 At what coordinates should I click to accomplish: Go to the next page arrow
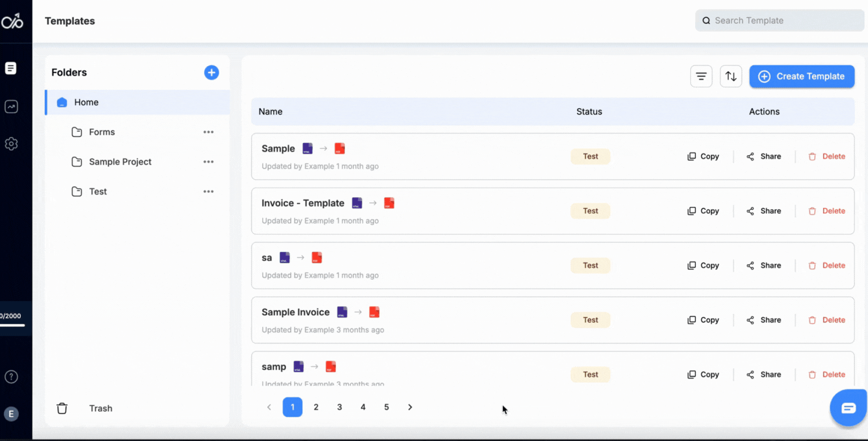click(x=410, y=407)
